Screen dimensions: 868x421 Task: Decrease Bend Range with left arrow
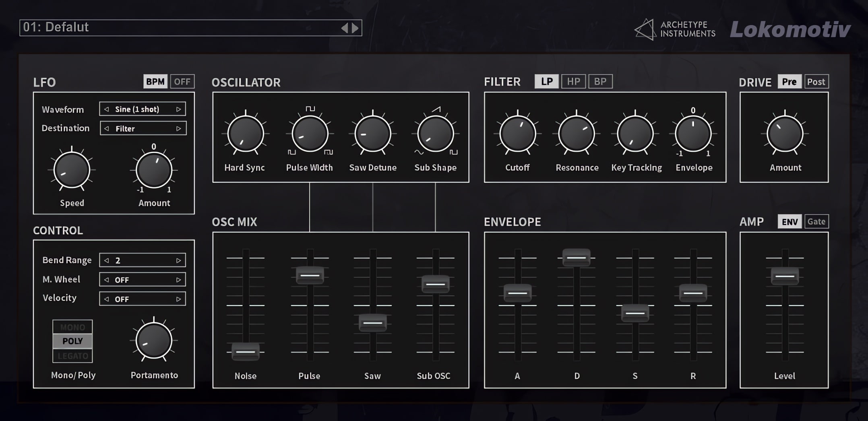107,260
